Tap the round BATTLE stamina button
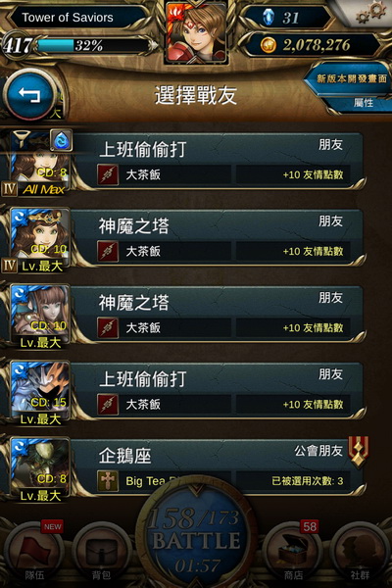 (x=197, y=540)
